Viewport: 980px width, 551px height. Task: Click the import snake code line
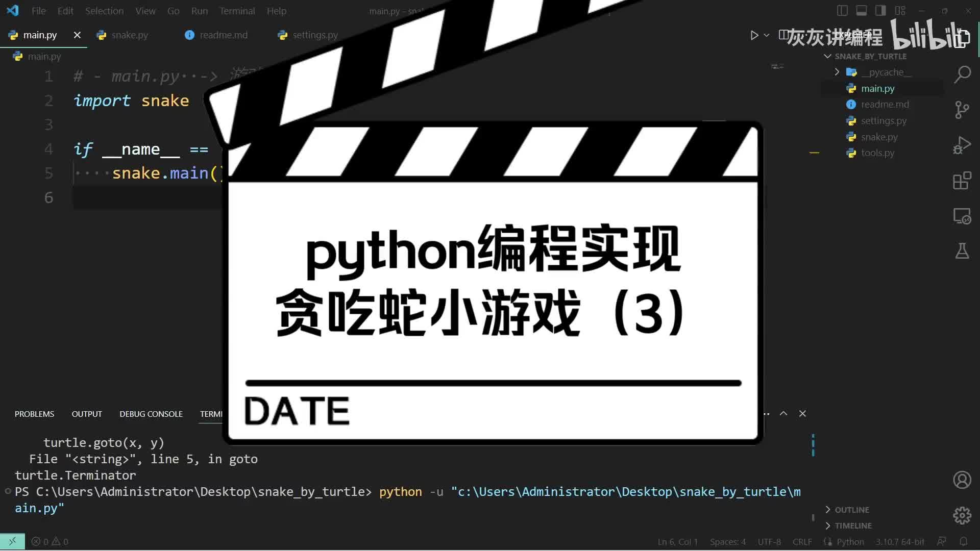point(131,101)
